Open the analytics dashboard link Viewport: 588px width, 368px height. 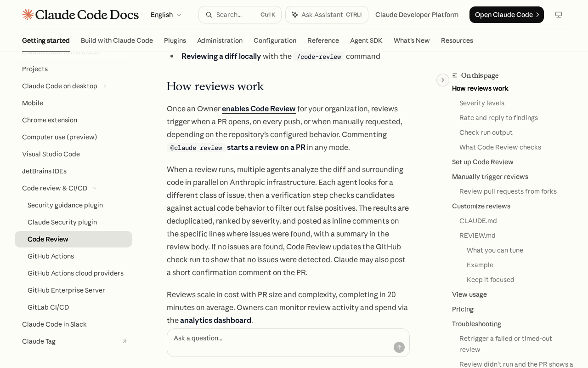click(x=215, y=320)
